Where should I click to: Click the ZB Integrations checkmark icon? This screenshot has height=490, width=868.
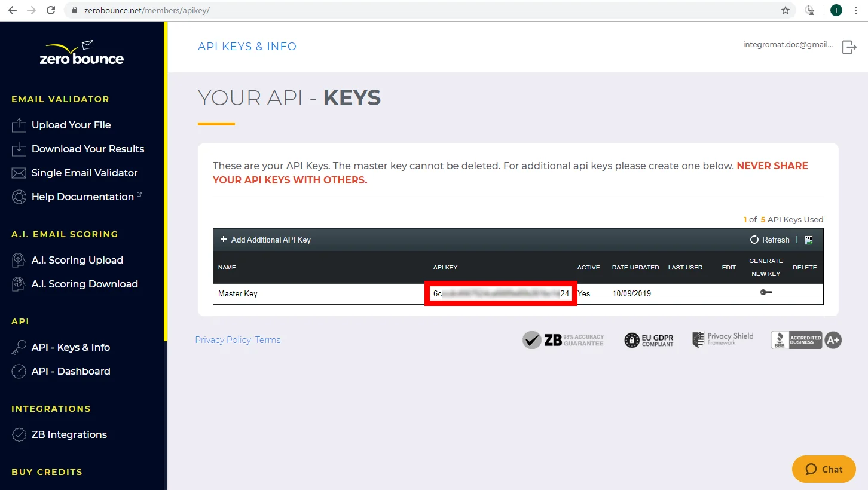click(19, 434)
